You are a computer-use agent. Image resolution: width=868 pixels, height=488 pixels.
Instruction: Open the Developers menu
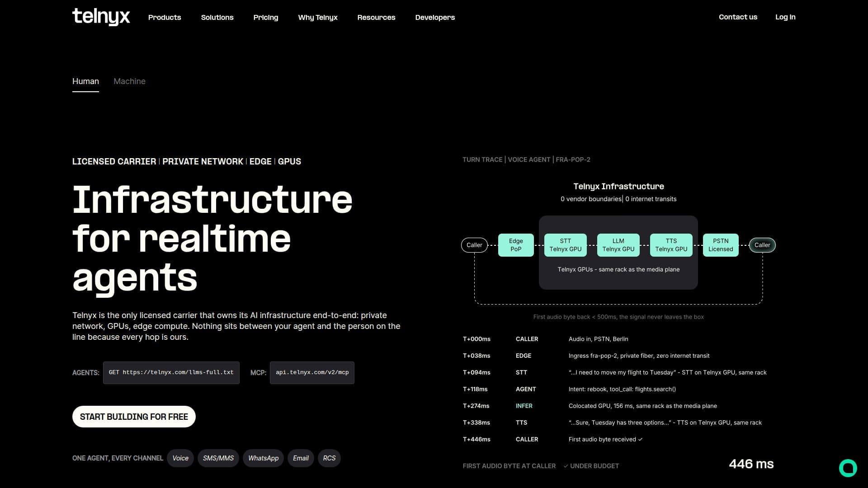[435, 17]
